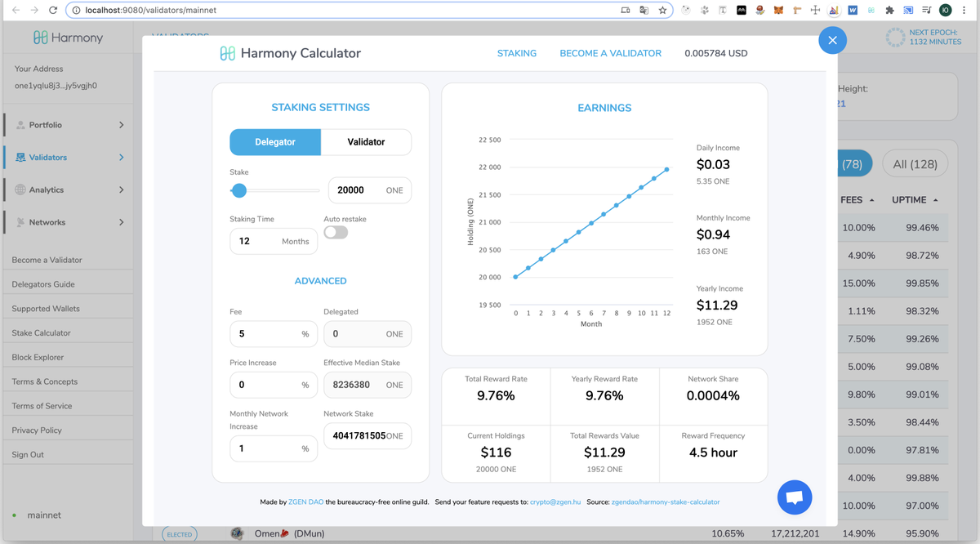The image size is (980, 544).
Task: Click the Harmony logo in sidebar
Action: click(68, 38)
